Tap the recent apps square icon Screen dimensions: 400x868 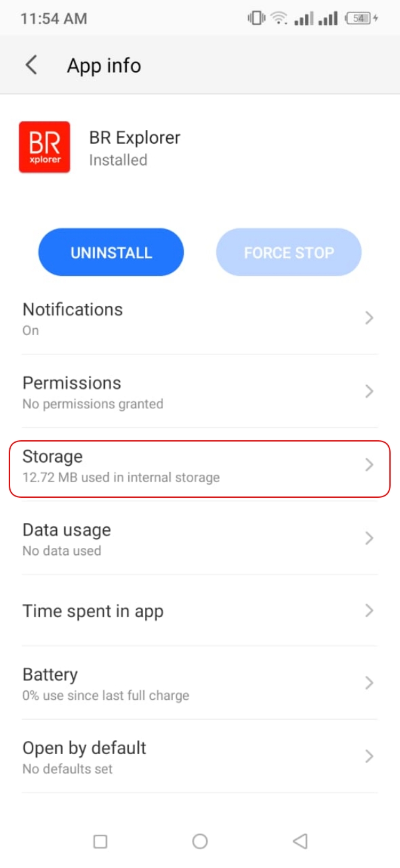point(100,841)
